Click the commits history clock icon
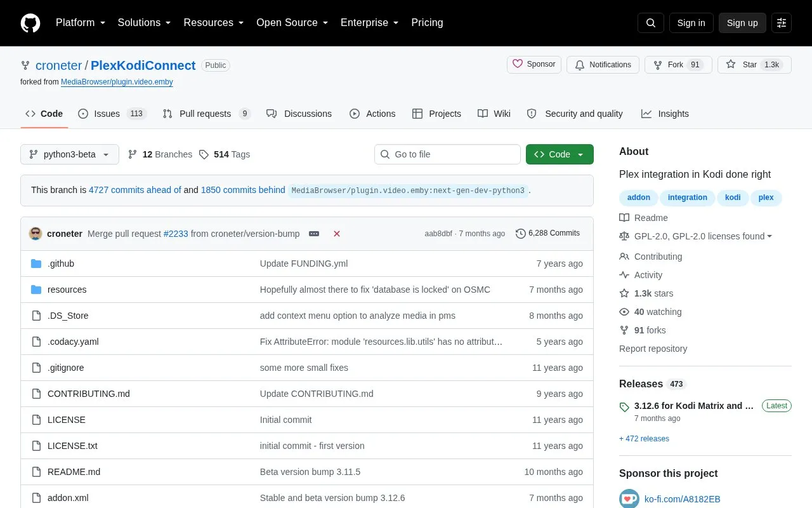 521,234
